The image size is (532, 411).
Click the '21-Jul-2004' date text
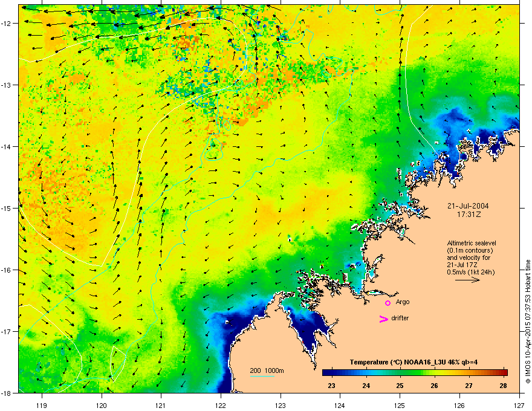[x=468, y=206]
